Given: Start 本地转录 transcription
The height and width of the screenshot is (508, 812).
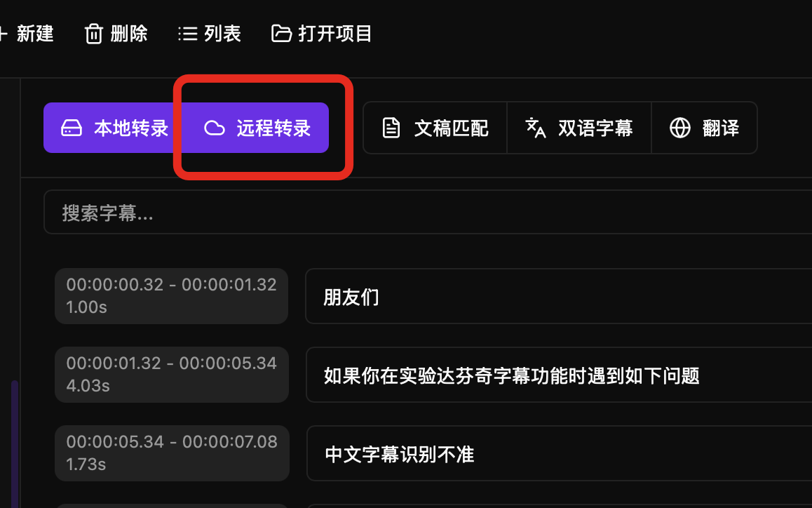Looking at the screenshot, I should pyautogui.click(x=114, y=128).
